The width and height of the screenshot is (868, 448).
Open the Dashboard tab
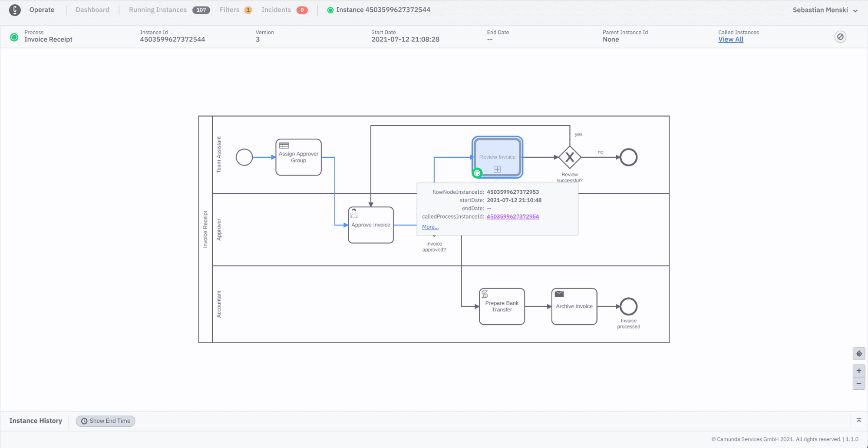92,10
